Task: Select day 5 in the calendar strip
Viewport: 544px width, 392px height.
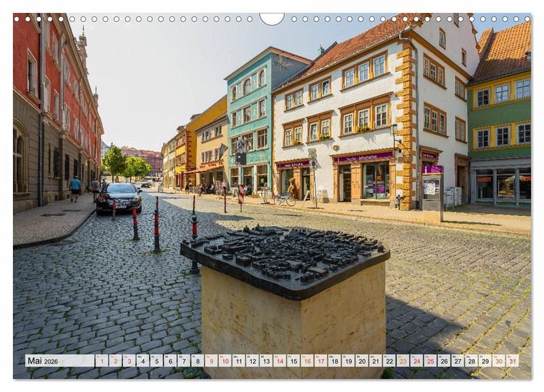Action: [x=156, y=361]
